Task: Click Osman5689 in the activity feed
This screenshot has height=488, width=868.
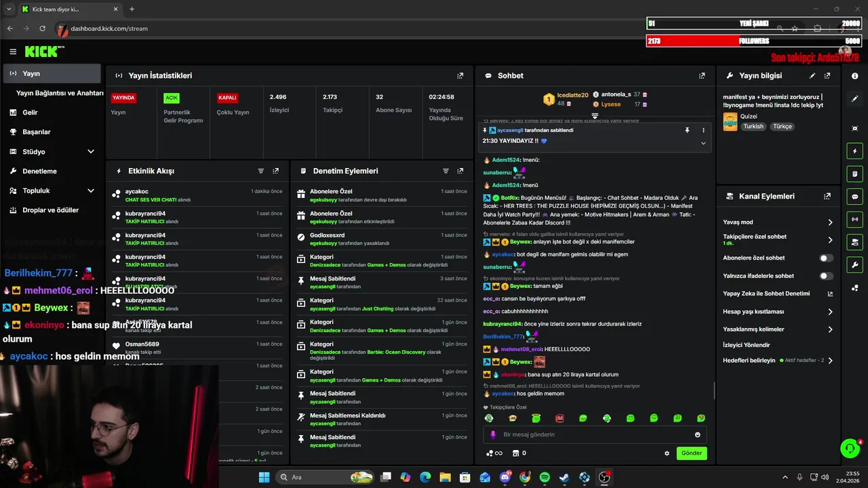Action: pyautogui.click(x=142, y=344)
